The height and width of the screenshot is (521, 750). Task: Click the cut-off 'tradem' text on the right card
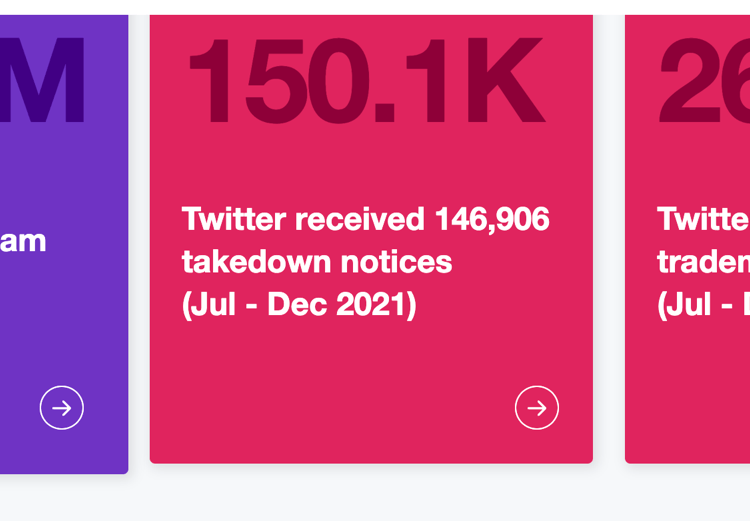(703, 262)
